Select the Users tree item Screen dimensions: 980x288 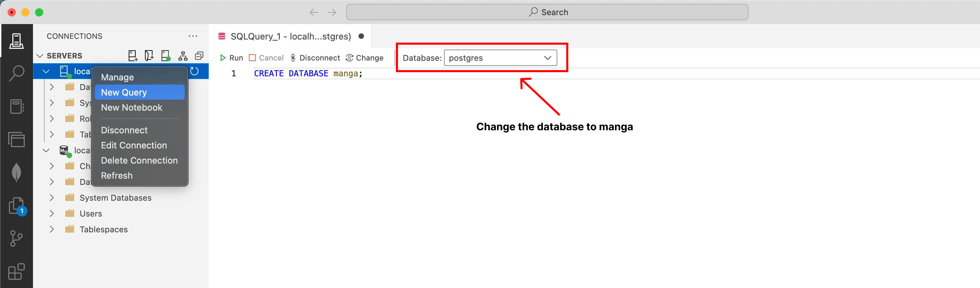coord(121,214)
